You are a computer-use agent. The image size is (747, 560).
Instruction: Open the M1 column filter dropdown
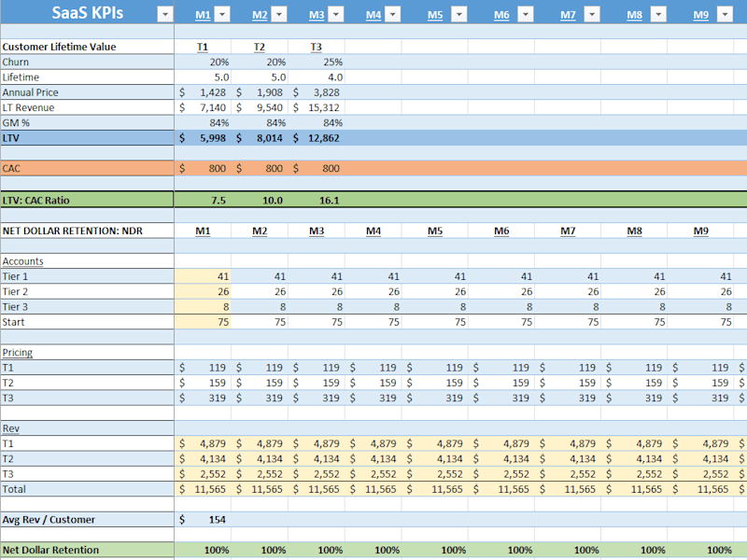(222, 14)
